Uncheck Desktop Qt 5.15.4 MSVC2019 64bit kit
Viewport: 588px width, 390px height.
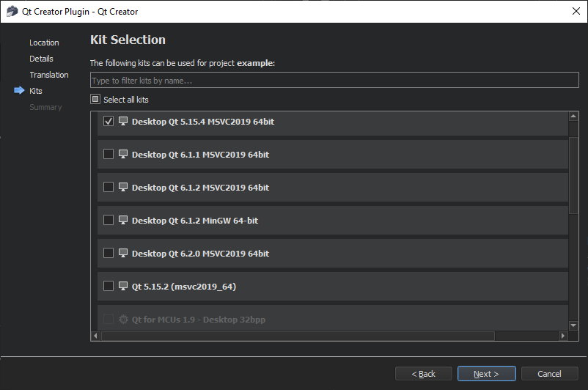[109, 122]
